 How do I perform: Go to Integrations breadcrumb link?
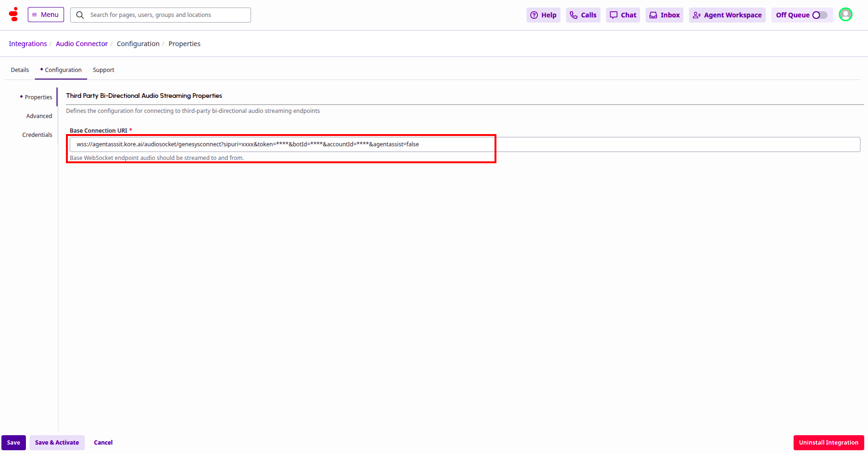click(28, 44)
